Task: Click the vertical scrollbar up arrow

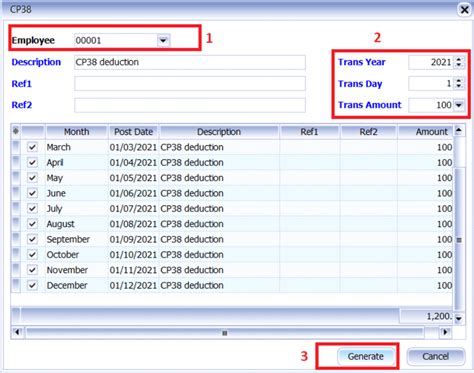Action: tap(459, 130)
